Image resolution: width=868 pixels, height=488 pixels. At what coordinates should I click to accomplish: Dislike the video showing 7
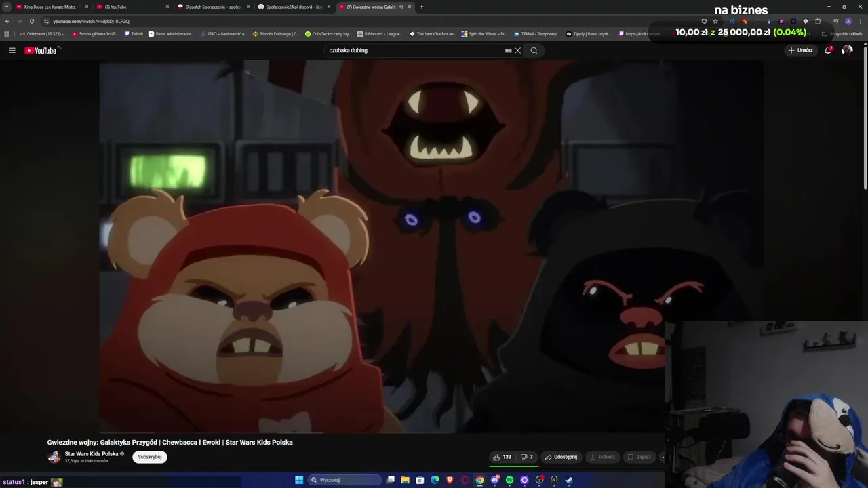point(526,457)
